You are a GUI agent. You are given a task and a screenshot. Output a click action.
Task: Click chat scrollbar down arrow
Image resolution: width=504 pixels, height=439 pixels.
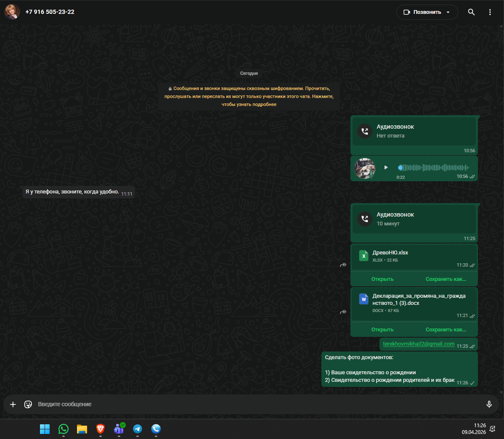[502, 392]
